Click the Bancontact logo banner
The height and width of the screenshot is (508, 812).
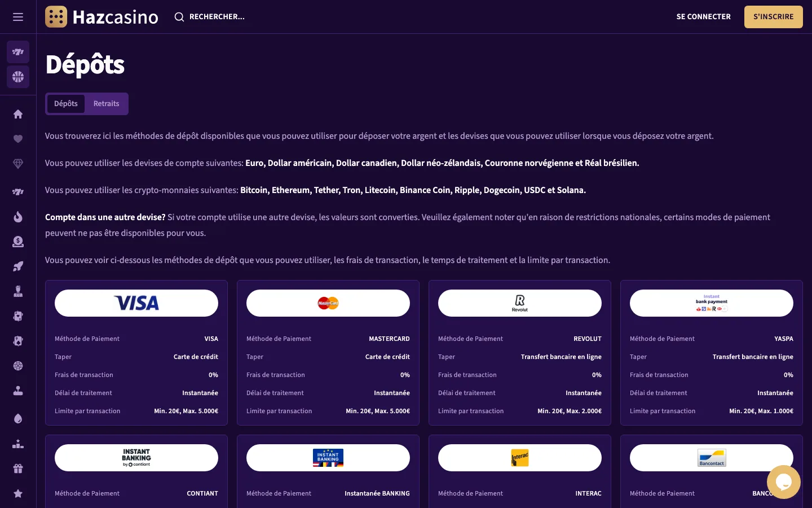(712, 458)
